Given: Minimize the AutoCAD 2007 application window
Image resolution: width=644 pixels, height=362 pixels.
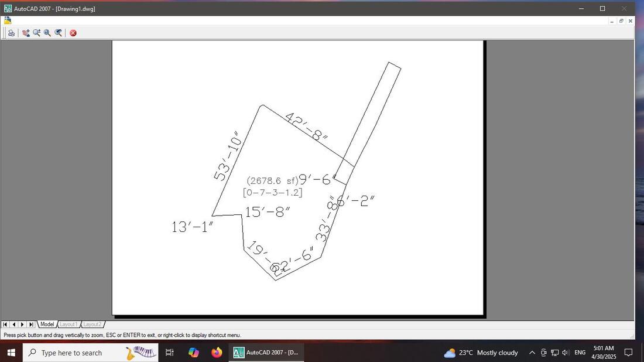Looking at the screenshot, I should tap(581, 8).
